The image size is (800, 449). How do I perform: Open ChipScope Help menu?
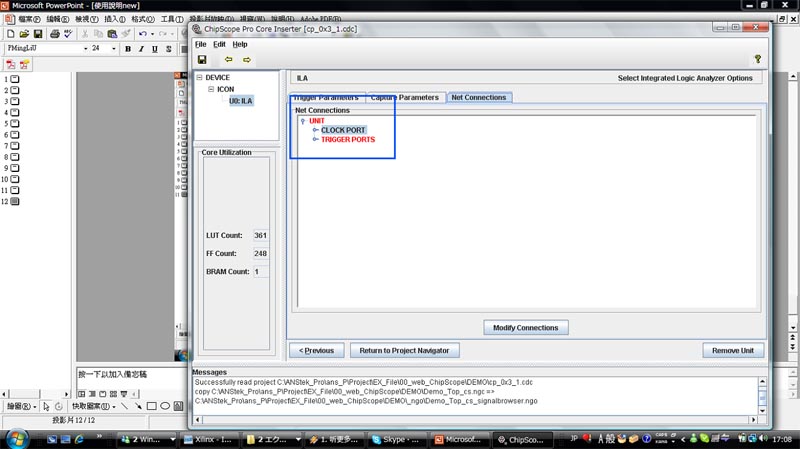[x=240, y=44]
